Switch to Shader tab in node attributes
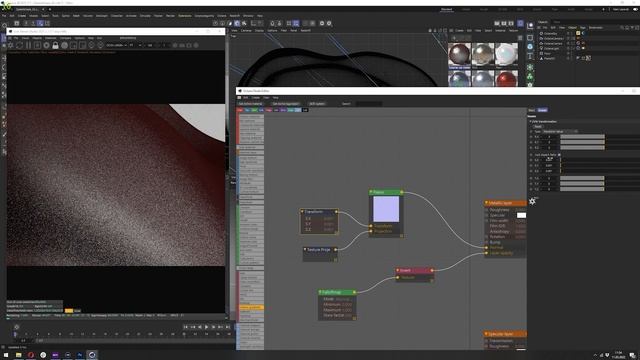640x360 pixels. point(542,110)
